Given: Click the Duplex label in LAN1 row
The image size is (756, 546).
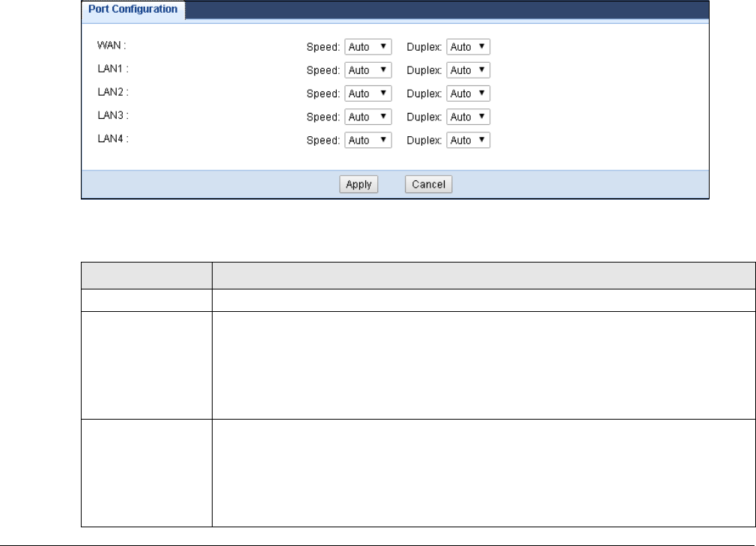Looking at the screenshot, I should point(424,70).
